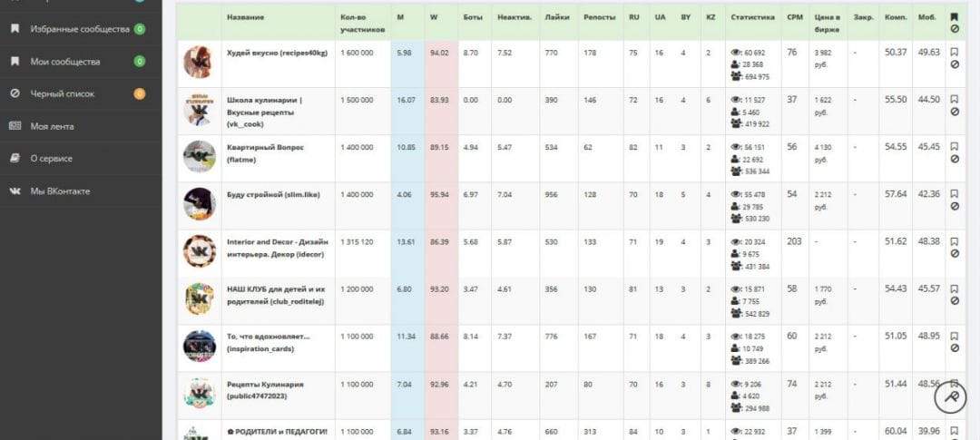Blacklist the Буду стройной community

[955, 206]
